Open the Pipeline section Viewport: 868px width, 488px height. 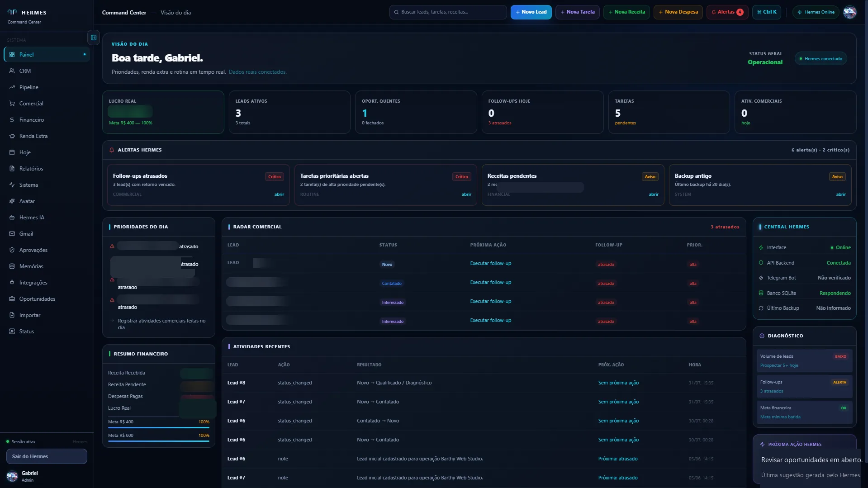(x=47, y=87)
